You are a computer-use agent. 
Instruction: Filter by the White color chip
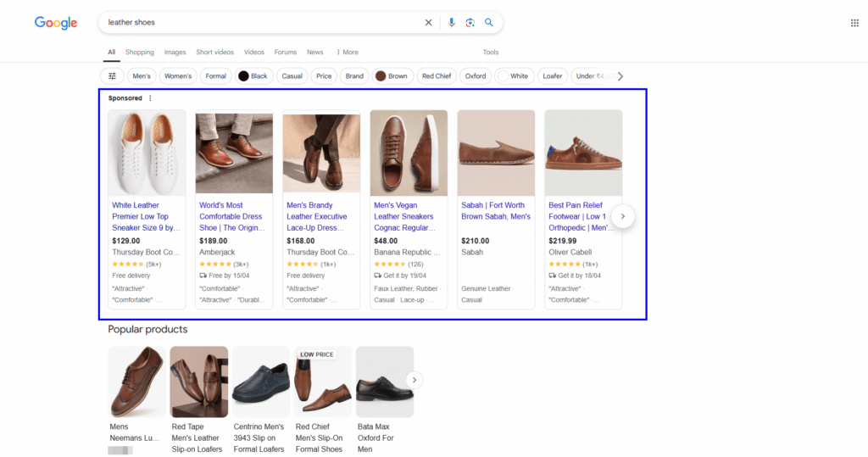[x=513, y=76]
